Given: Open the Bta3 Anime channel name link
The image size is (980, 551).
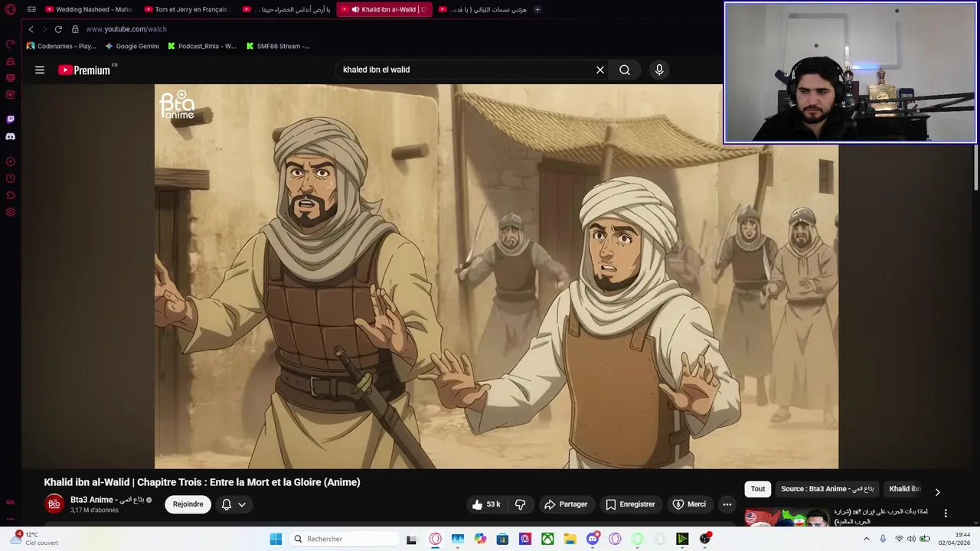Looking at the screenshot, I should (107, 500).
